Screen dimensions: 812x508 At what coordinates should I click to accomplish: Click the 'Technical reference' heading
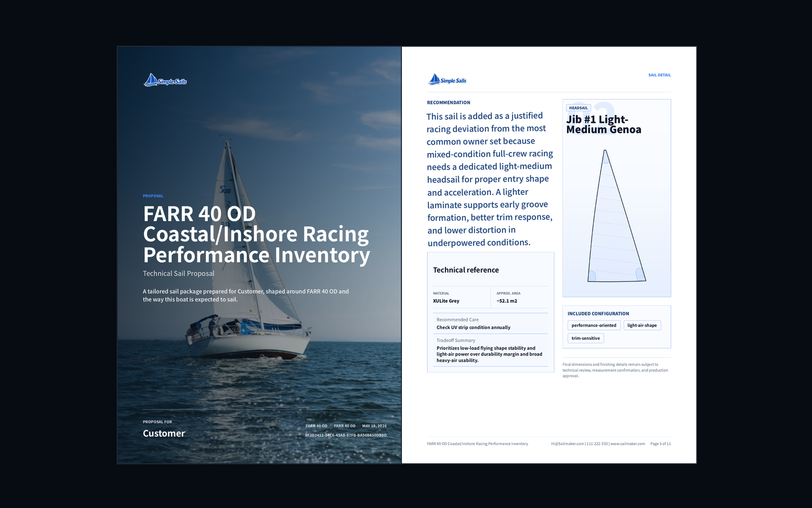[466, 270]
